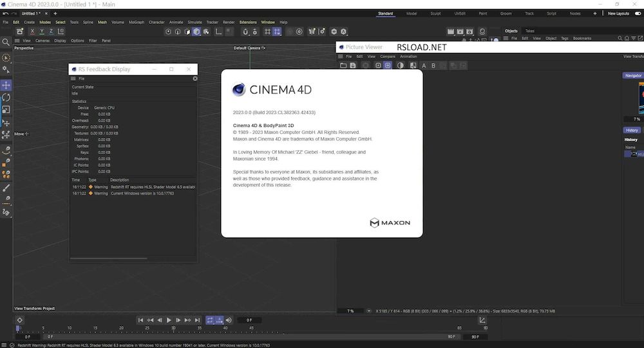Viewport: 644px width, 348px height.
Task: Click Go to End playback button
Action: click(x=197, y=320)
